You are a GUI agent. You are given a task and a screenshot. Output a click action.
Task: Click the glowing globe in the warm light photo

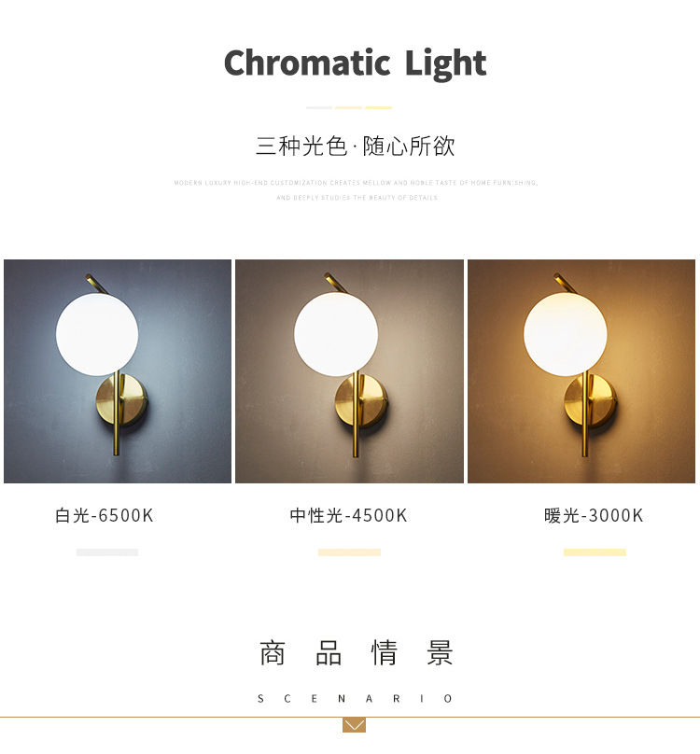[565, 334]
